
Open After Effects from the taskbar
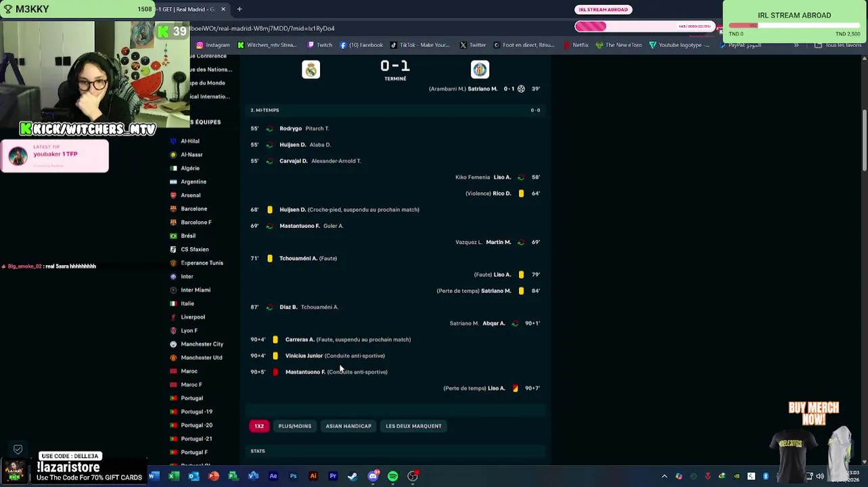pyautogui.click(x=273, y=476)
